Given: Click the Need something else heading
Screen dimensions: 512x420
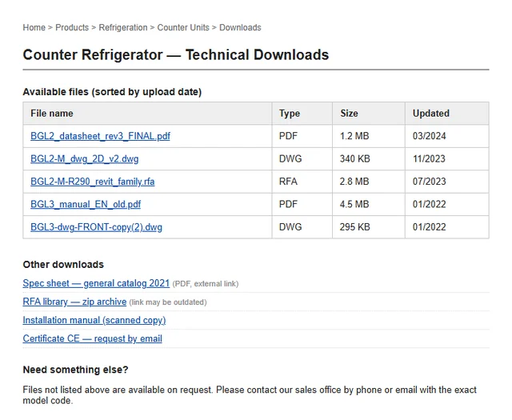Looking at the screenshot, I should pyautogui.click(x=75, y=370).
